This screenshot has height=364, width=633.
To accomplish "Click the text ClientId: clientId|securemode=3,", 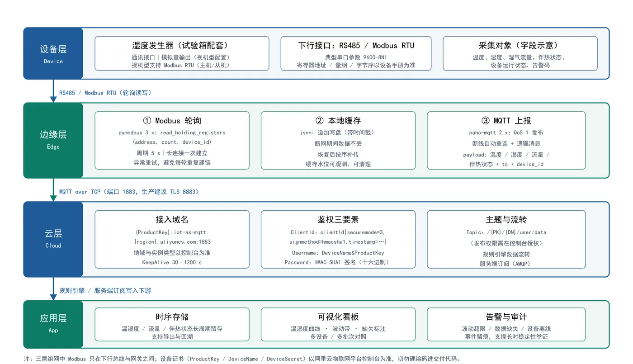I will [338, 232].
